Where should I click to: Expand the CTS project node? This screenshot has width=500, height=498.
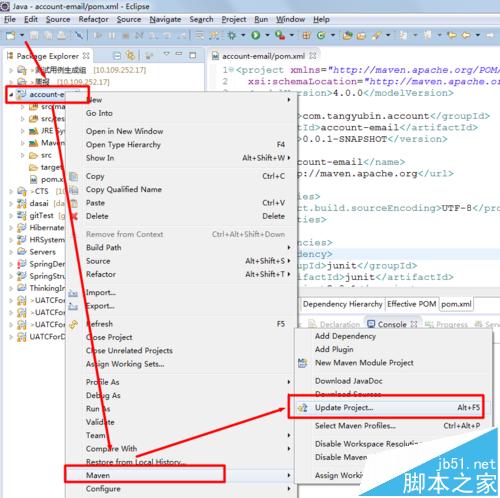click(x=11, y=191)
